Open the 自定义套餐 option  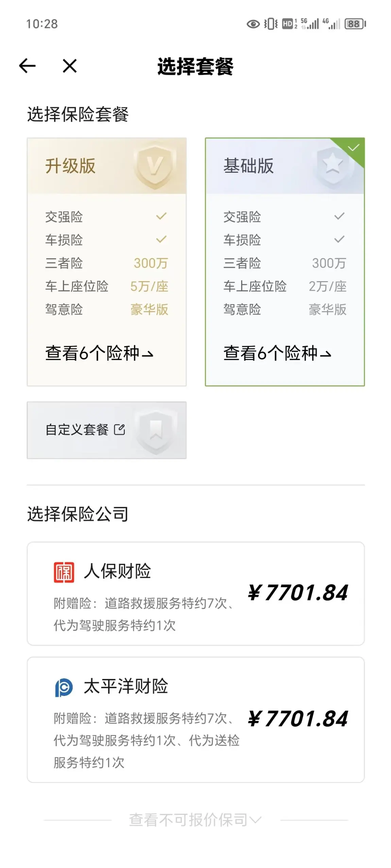pos(107,430)
